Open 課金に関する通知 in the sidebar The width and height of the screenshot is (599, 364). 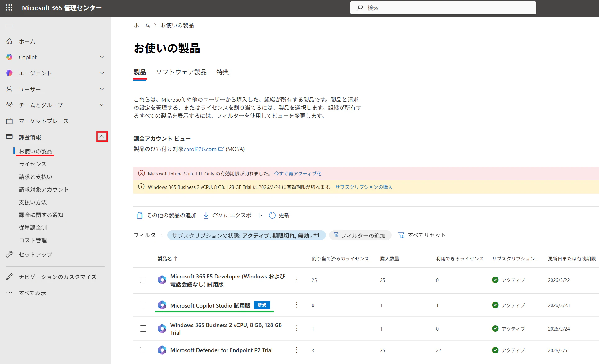click(41, 215)
